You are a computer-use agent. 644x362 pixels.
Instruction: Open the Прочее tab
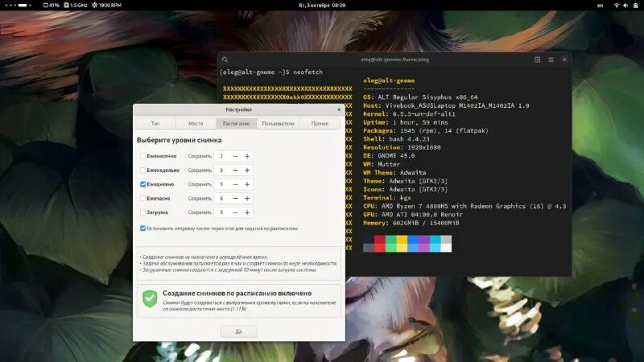pos(320,124)
